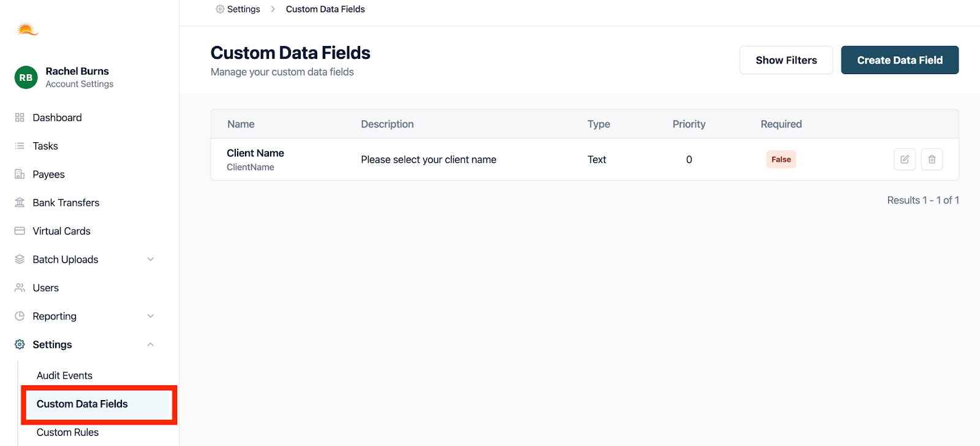Expand the Batch Uploads chevron

(151, 260)
